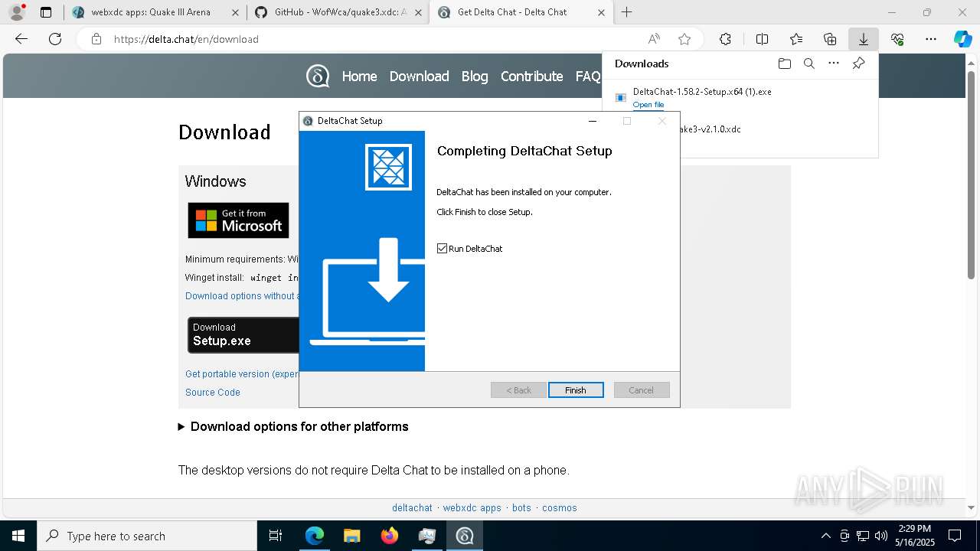Select DeltaChat-1.58.2-Setup.x64 (1).exe download entry
The width and height of the screenshot is (980, 551).
tap(740, 97)
